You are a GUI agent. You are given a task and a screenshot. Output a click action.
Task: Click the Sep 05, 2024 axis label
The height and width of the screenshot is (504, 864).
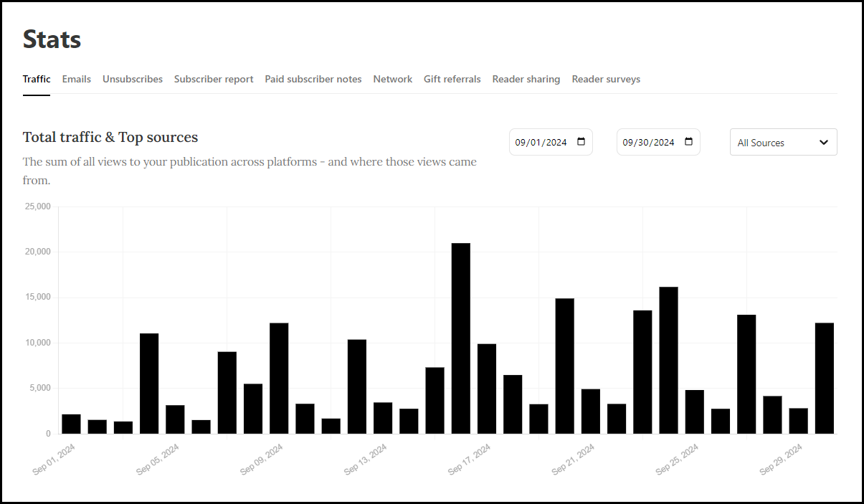[x=158, y=459]
